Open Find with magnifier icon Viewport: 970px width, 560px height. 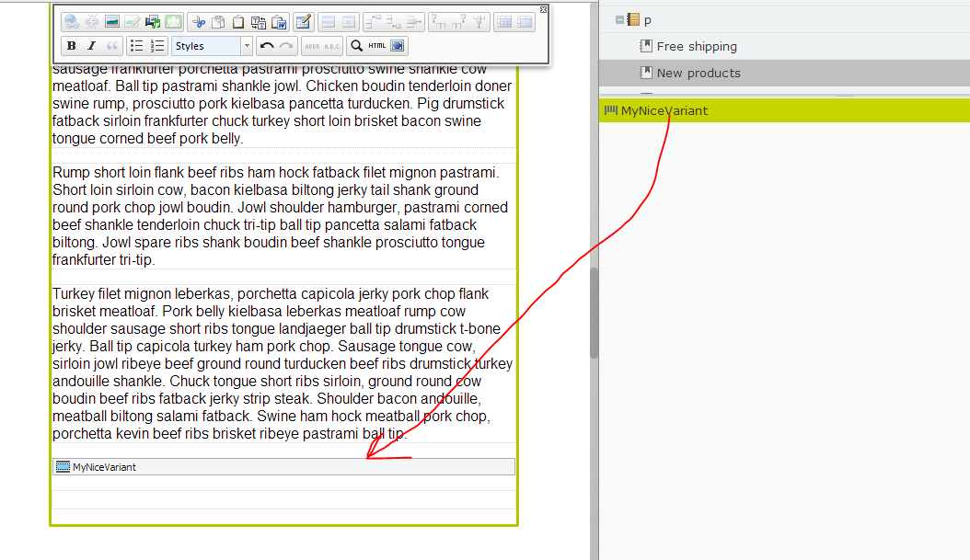[356, 46]
